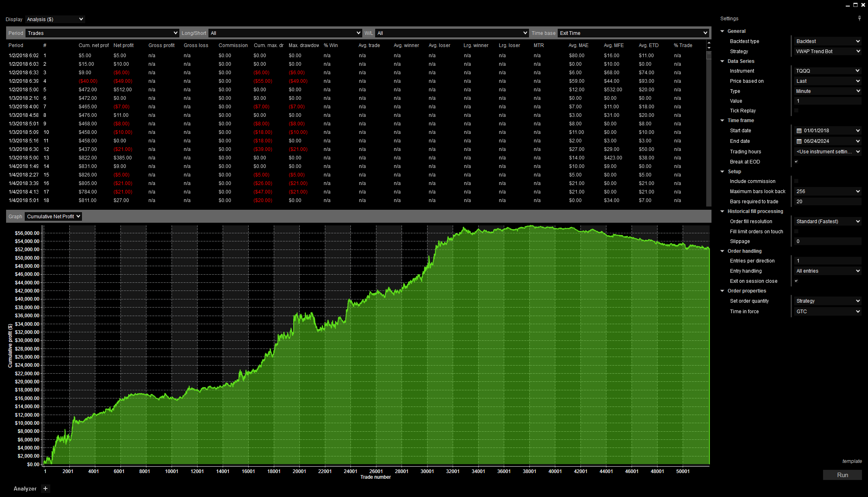Open the Start date calendar icon
Viewport: 868px width, 497px height.
coord(799,131)
